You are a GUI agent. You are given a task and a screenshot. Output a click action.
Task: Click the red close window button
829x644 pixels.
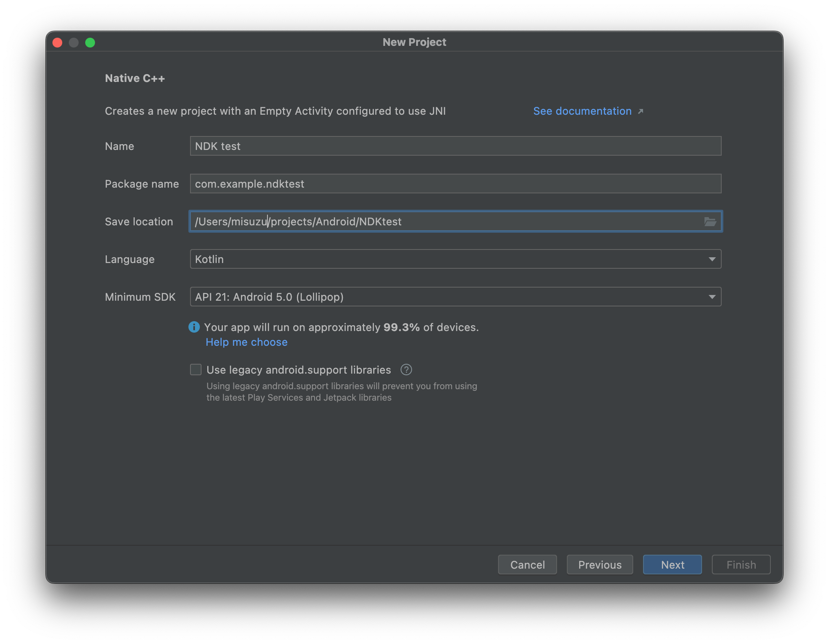pyautogui.click(x=57, y=43)
